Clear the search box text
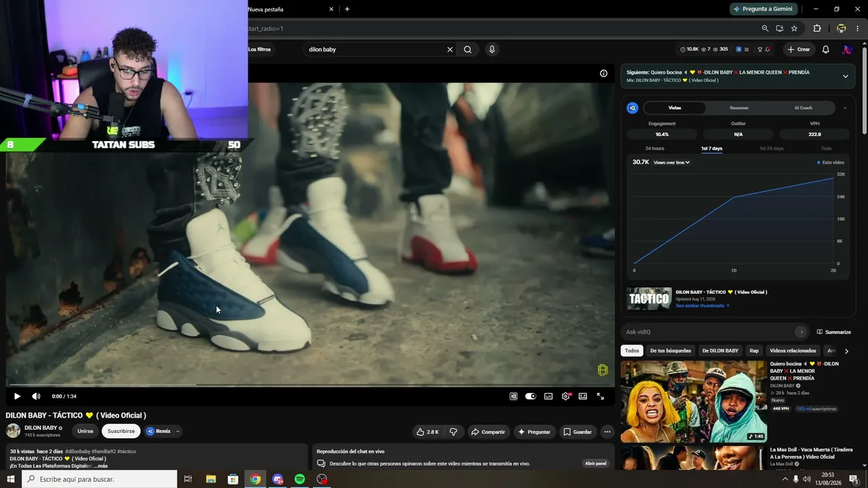This screenshot has width=868, height=488. coord(450,49)
